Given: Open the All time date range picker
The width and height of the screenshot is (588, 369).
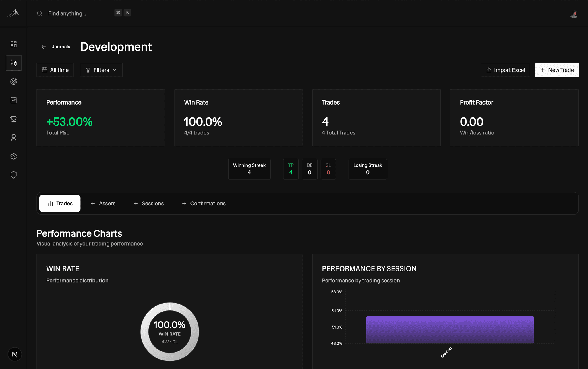Looking at the screenshot, I should 55,70.
